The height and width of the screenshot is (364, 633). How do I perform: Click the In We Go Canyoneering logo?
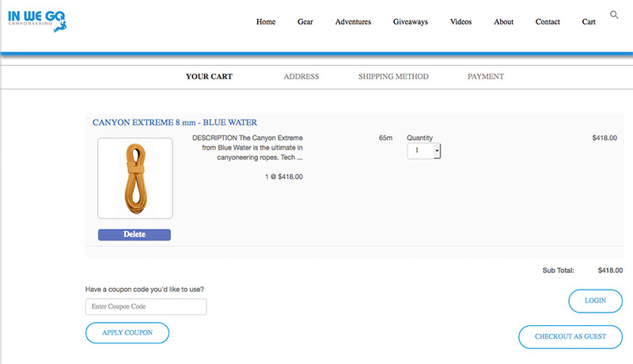pos(37,21)
